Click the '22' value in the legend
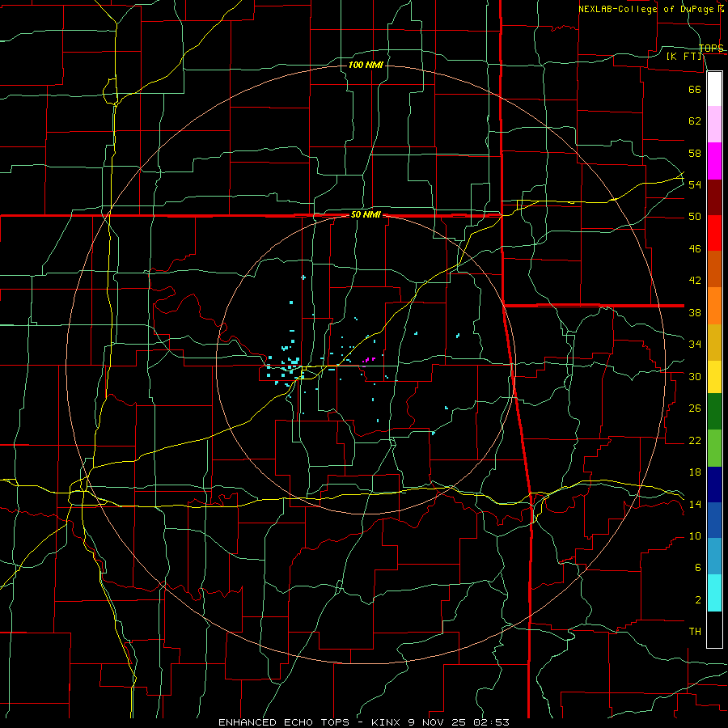This screenshot has width=728, height=728. (695, 440)
